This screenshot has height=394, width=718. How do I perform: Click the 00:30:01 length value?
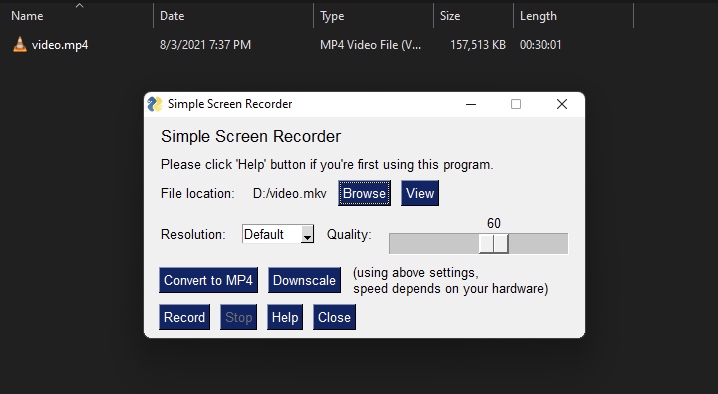(x=540, y=45)
